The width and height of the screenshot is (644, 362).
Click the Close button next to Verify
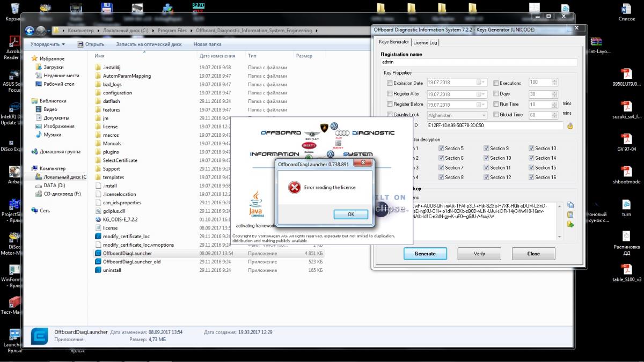(533, 254)
